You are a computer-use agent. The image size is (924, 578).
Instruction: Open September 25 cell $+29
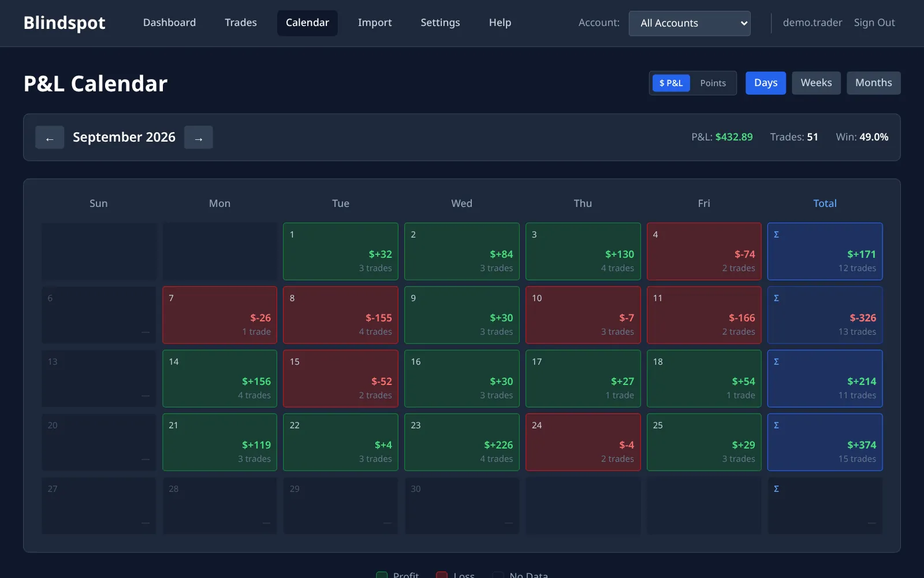pos(704,442)
